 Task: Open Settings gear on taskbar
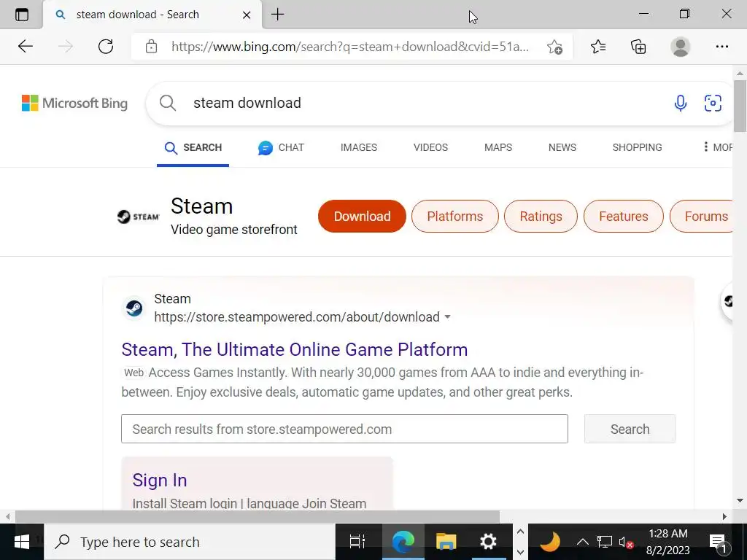(488, 542)
